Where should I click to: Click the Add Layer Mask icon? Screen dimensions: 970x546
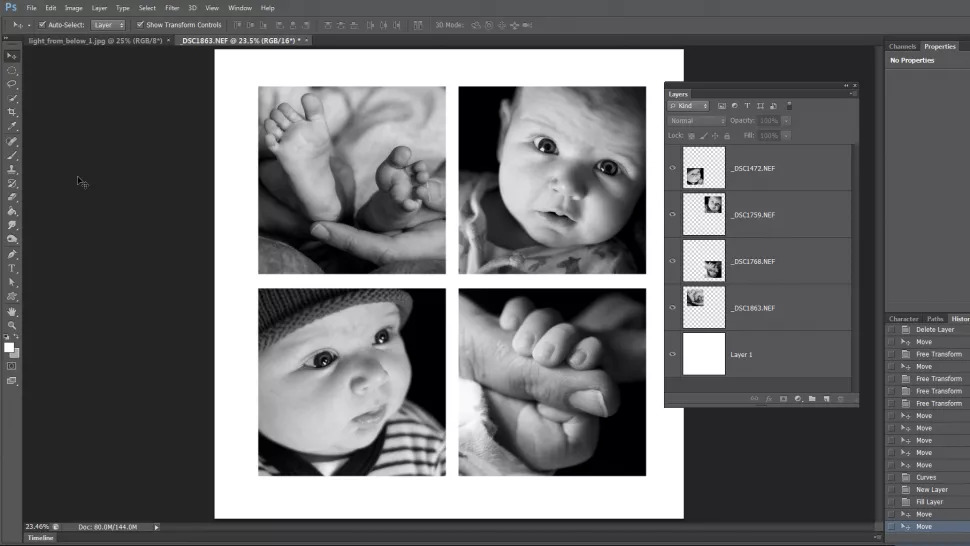[783, 399]
